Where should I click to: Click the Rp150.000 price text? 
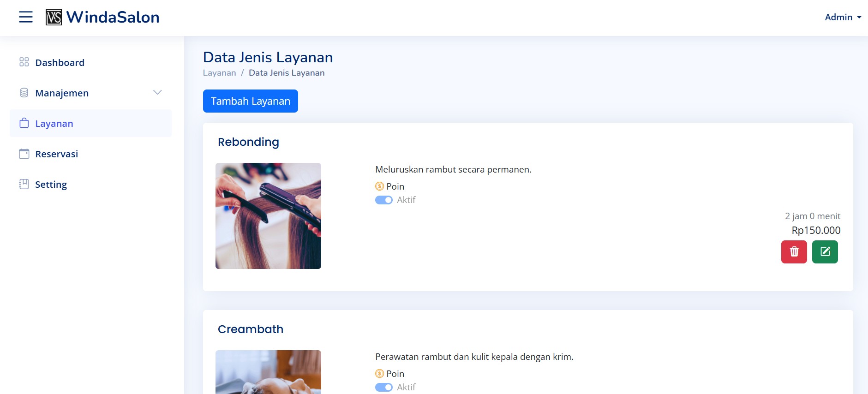[x=816, y=230]
